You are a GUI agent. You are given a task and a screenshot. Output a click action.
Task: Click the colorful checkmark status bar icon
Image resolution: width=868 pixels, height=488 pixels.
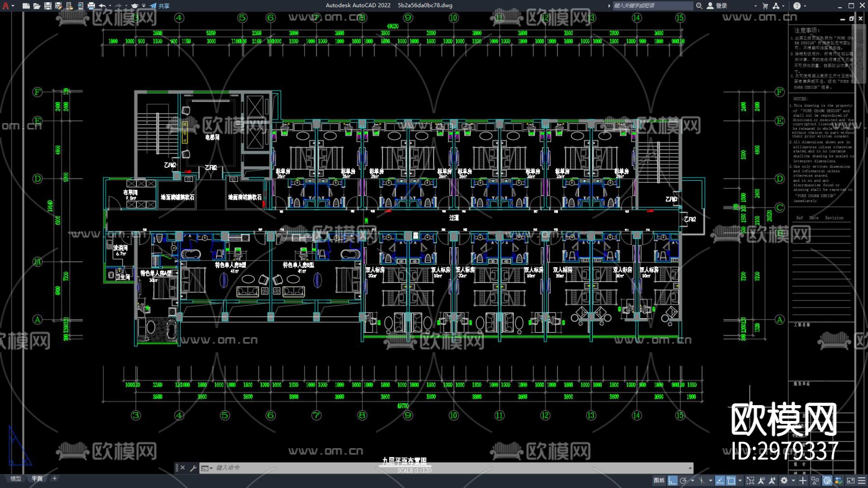(x=839, y=480)
